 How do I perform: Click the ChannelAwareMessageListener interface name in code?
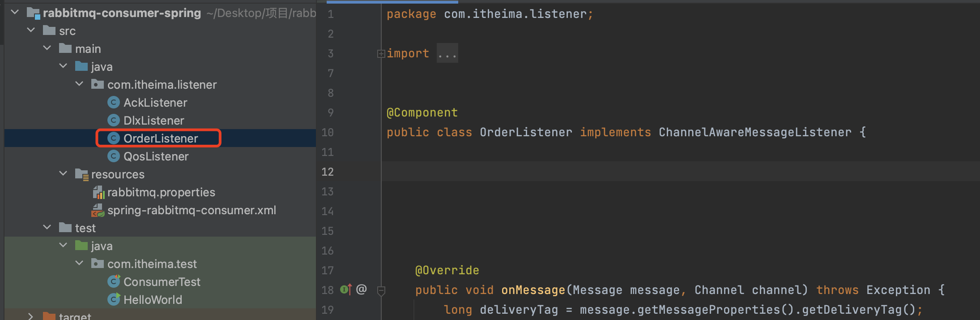pos(754,132)
